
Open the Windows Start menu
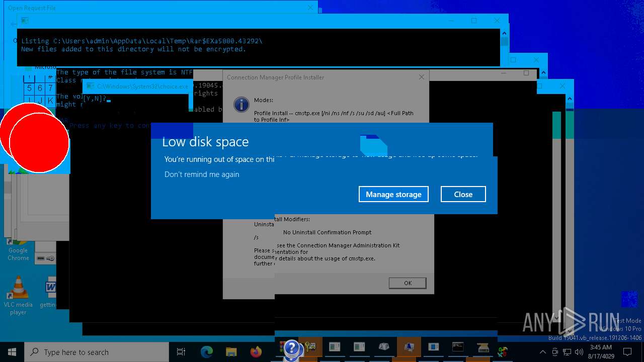[x=12, y=352]
